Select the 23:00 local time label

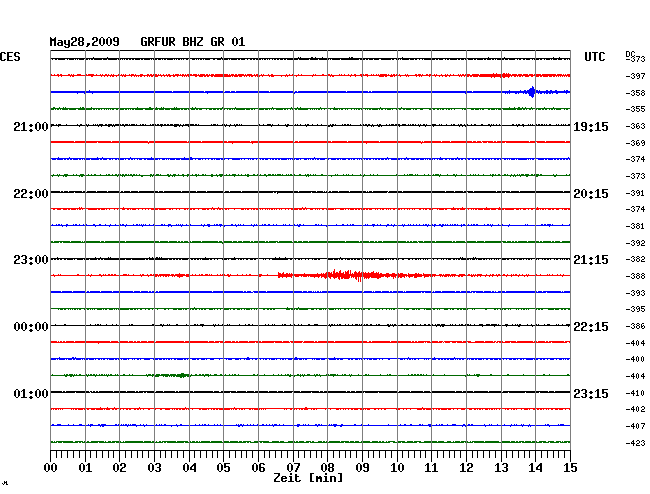(x=31, y=260)
